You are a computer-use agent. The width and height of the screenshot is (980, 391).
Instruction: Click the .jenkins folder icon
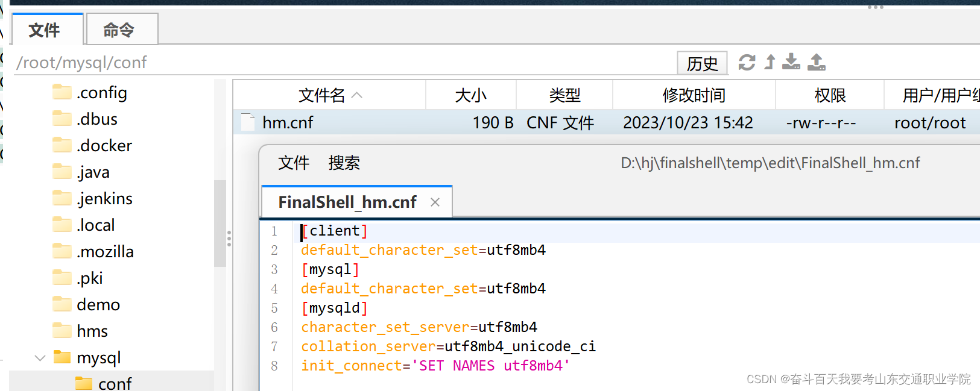62,198
